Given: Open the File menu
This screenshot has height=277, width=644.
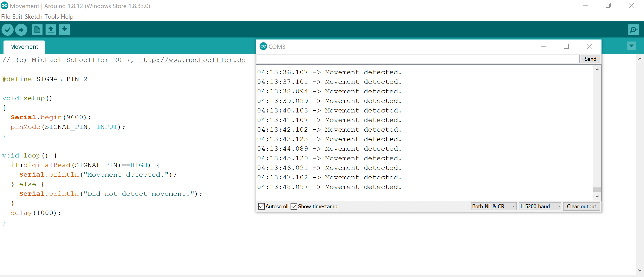Looking at the screenshot, I should click(x=6, y=17).
